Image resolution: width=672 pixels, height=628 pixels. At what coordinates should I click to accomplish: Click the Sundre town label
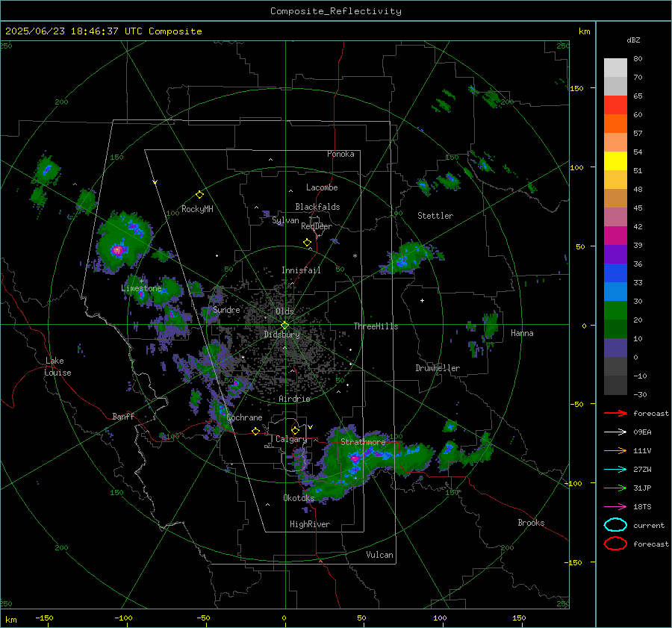click(x=226, y=310)
